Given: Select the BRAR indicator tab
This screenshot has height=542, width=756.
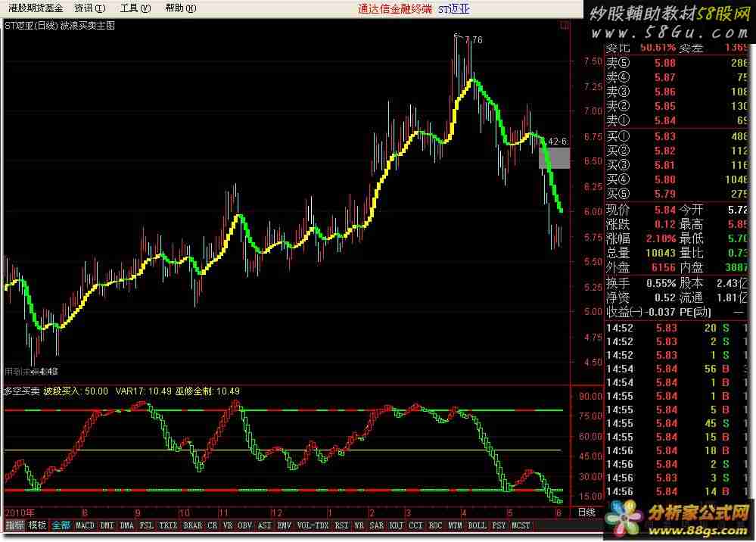Looking at the screenshot, I should coord(192,525).
